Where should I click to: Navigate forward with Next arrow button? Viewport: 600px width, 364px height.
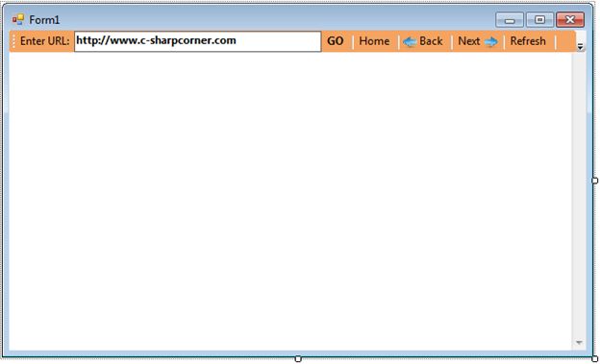point(478,41)
